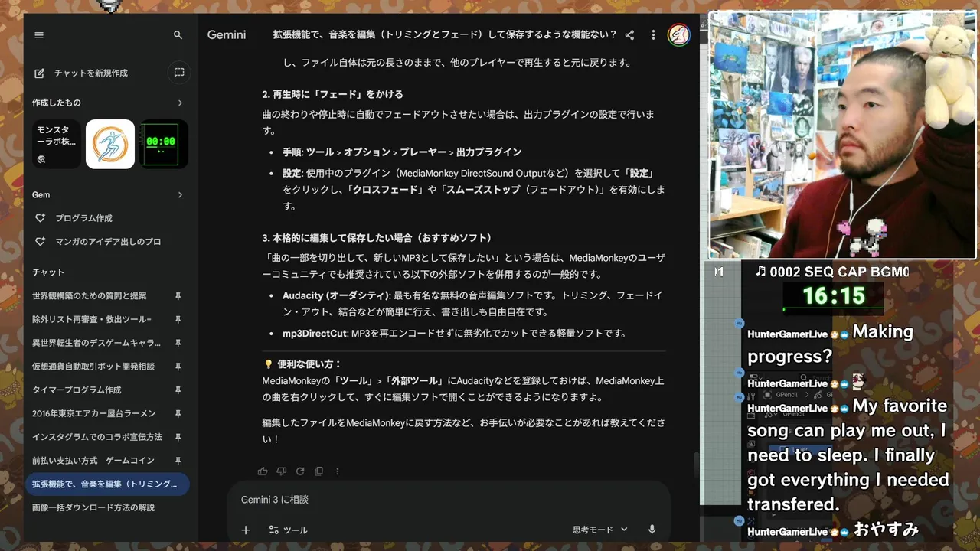Unpin chat 異世界転生者のデスゲームキャラ
This screenshot has width=980, height=551.
(178, 343)
